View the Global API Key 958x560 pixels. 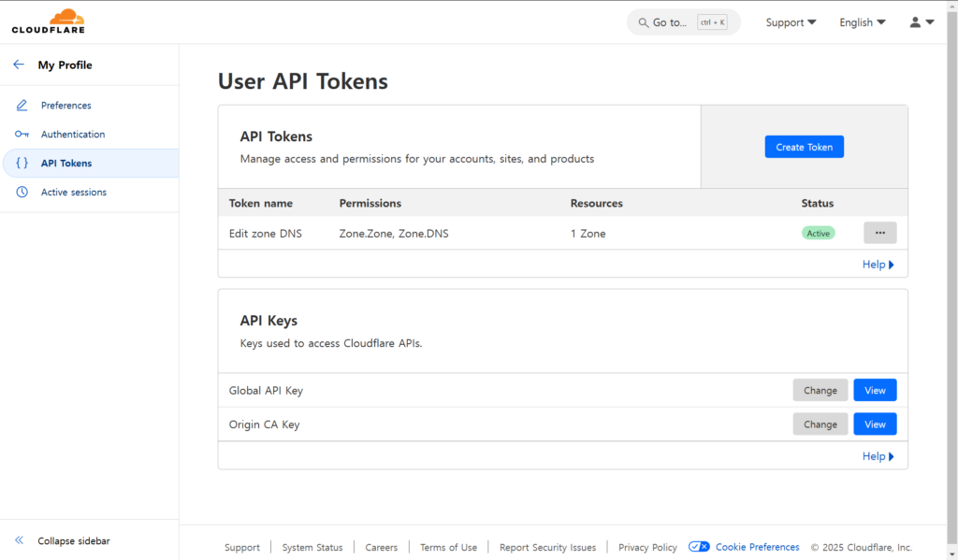tap(874, 390)
